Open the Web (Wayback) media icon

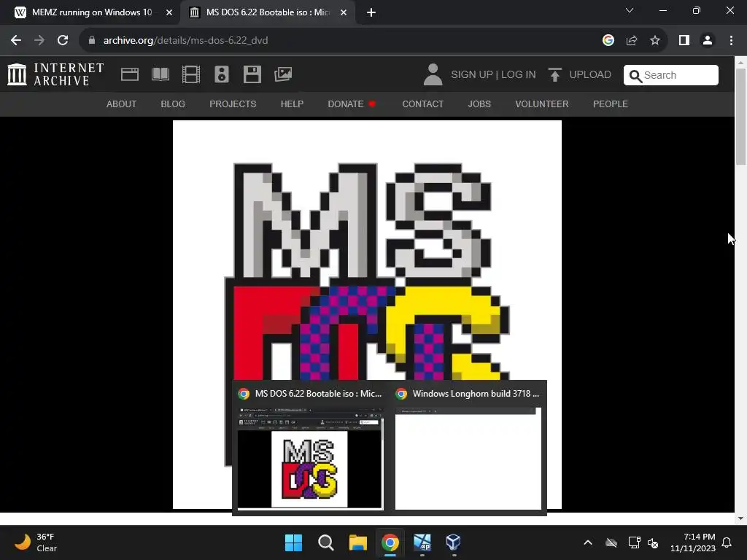[130, 75]
